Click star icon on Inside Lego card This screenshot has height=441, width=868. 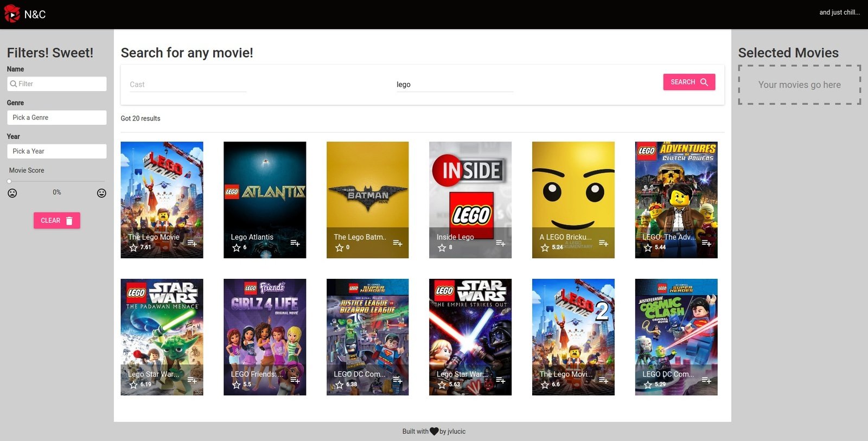tap(442, 247)
